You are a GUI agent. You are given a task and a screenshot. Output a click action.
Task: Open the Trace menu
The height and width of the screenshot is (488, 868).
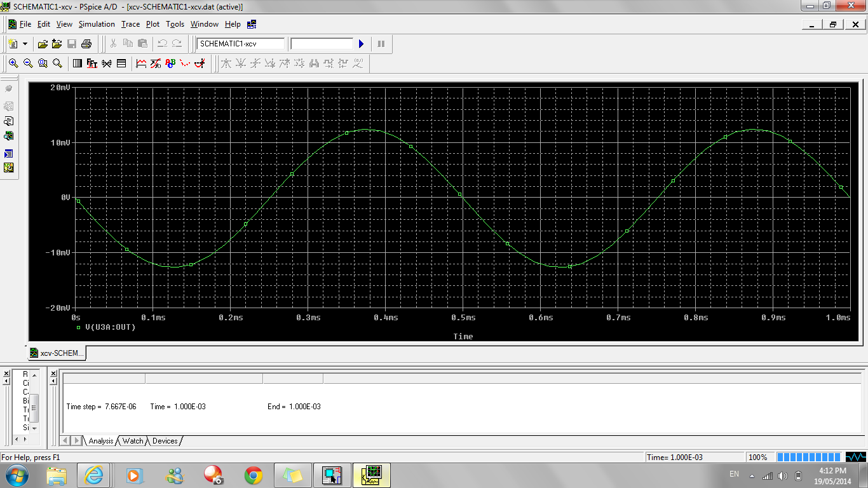coord(130,24)
